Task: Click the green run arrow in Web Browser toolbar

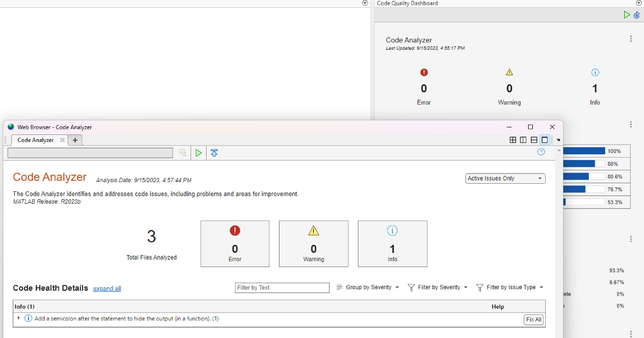Action: (199, 153)
